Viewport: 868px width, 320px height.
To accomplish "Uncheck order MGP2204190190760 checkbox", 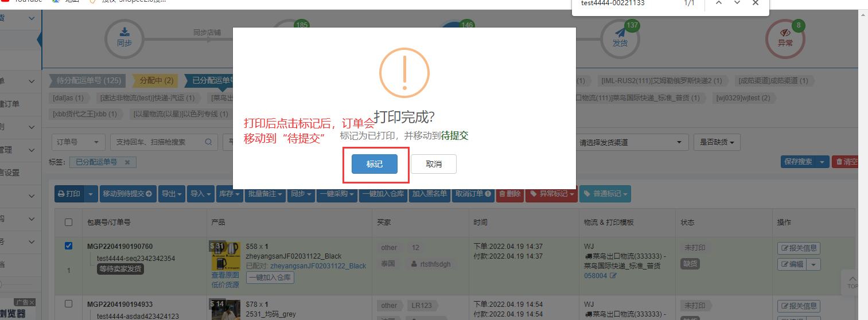I will [69, 246].
